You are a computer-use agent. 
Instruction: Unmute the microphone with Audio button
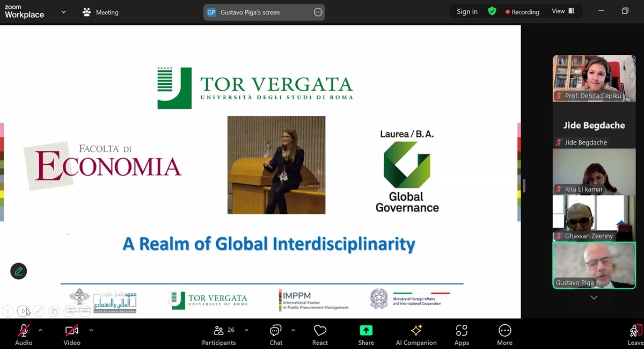[24, 335]
